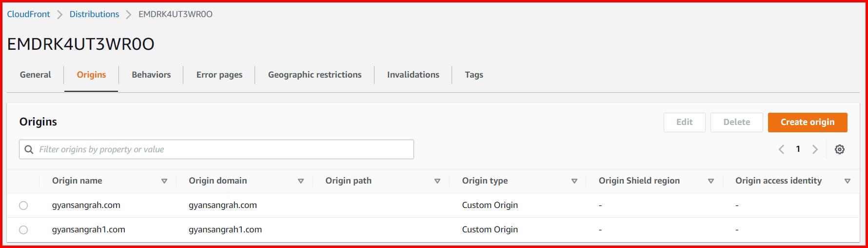Image resolution: width=868 pixels, height=248 pixels.
Task: Click the Origins panel heading
Action: (38, 122)
